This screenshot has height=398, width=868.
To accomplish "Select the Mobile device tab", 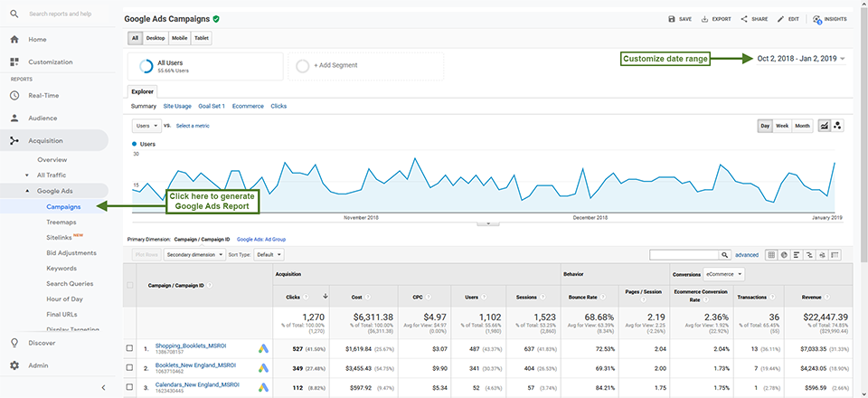I will pyautogui.click(x=179, y=38).
